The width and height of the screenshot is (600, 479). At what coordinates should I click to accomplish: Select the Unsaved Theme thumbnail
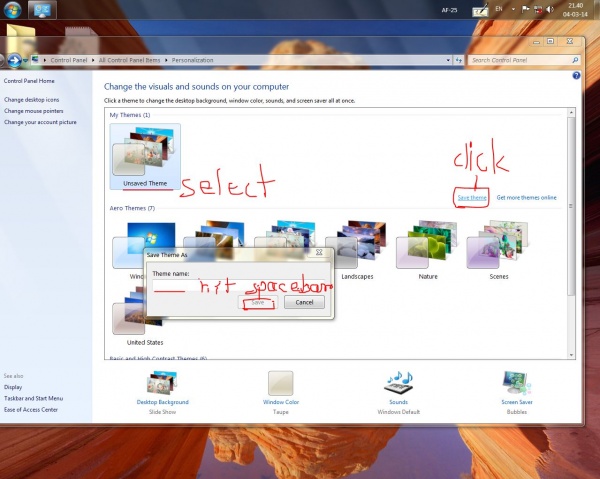tap(145, 156)
